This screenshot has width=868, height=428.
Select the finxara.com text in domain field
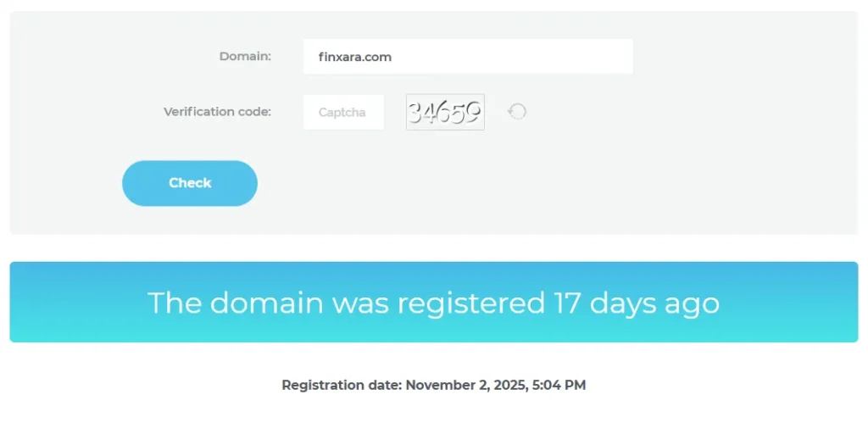[x=355, y=58]
